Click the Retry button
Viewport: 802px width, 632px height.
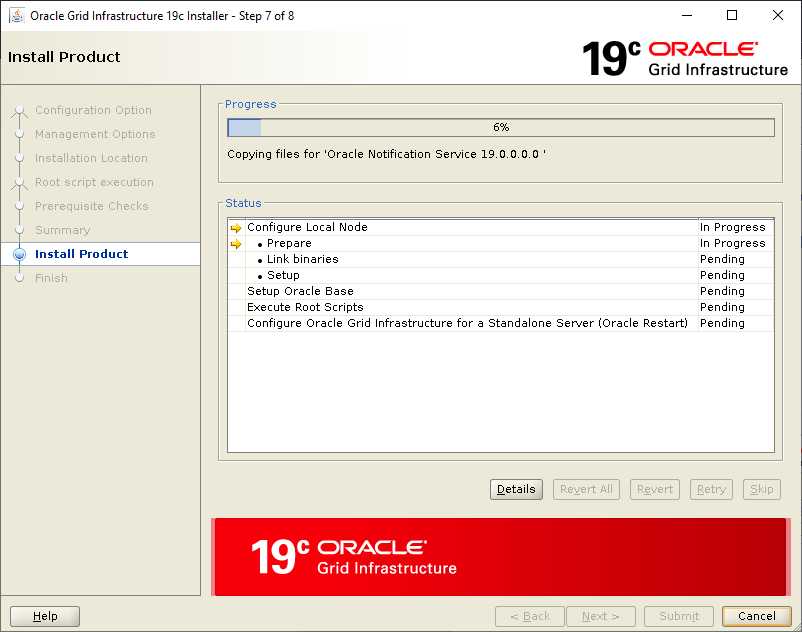[711, 489]
